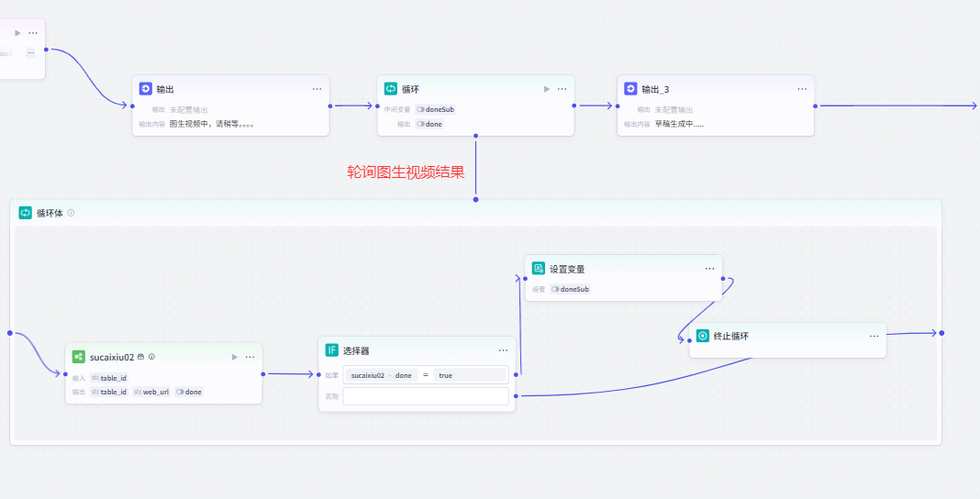Click the done output tag in 循环 node
The height and width of the screenshot is (499, 980).
point(429,124)
